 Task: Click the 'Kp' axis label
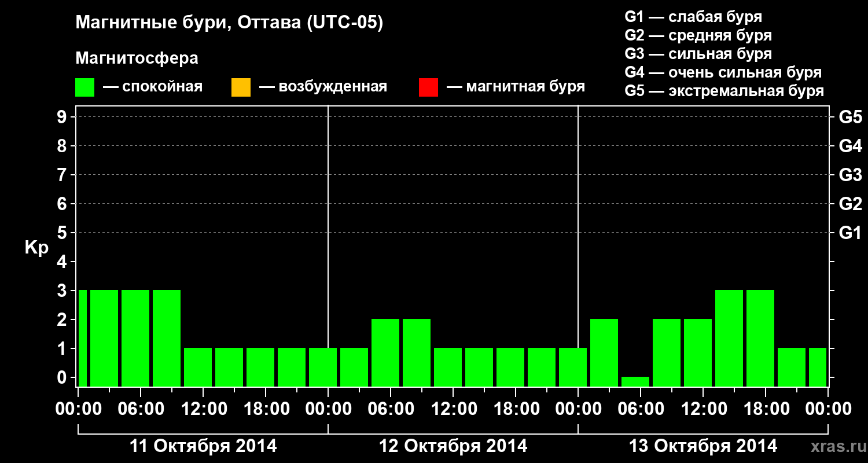(x=36, y=248)
